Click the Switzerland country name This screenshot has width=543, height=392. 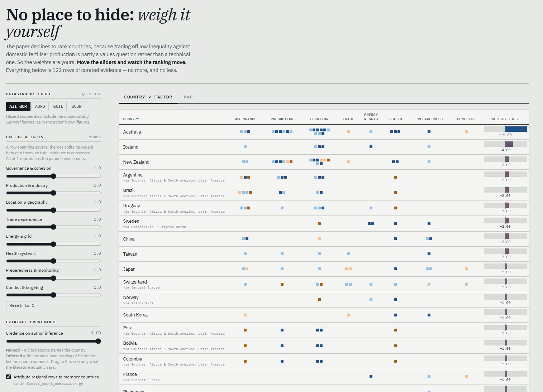[135, 282]
